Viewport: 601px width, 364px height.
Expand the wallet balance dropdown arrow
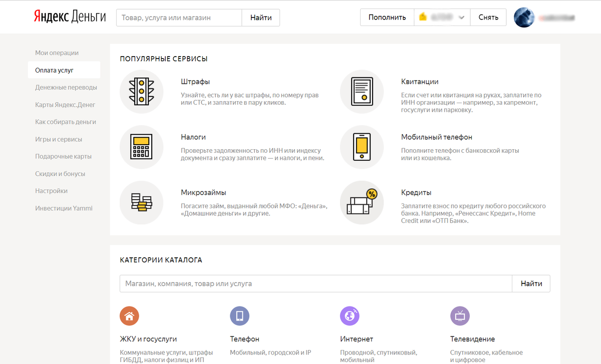pos(461,18)
